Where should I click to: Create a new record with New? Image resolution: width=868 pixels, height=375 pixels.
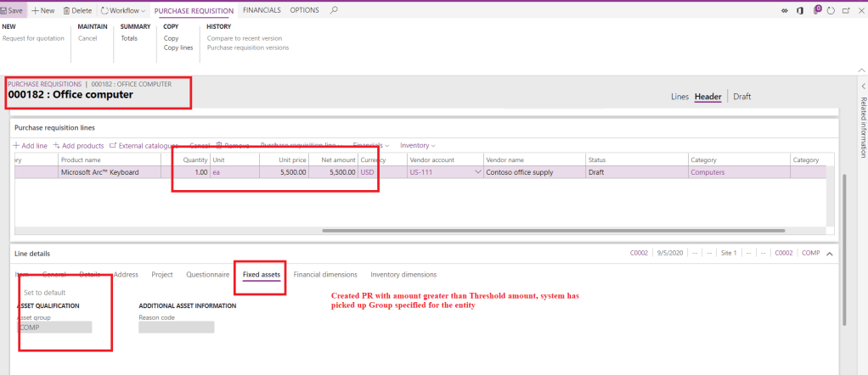(x=42, y=10)
